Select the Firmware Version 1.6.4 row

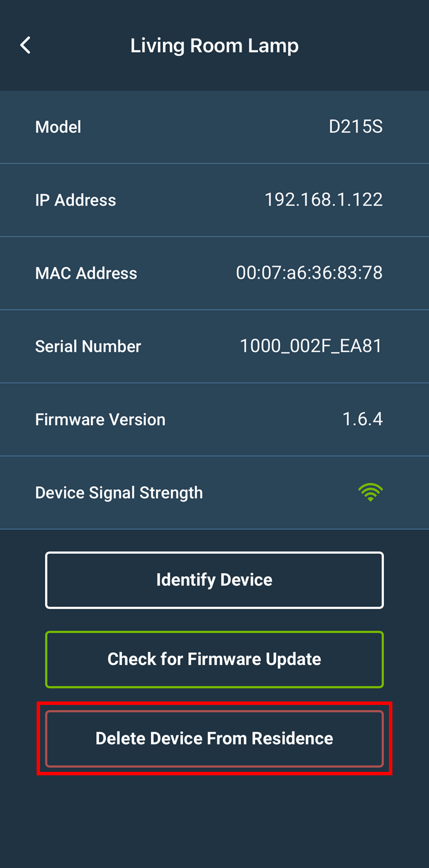coord(214,419)
